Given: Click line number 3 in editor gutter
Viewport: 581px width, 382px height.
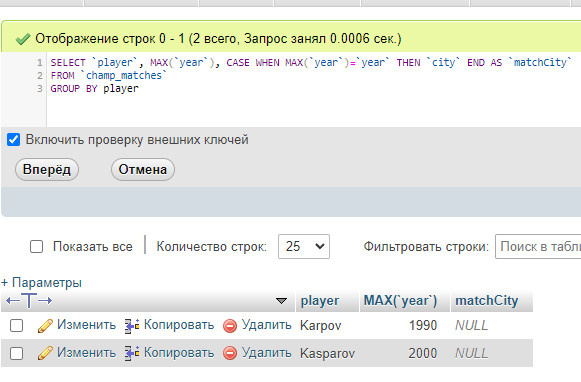Looking at the screenshot, I should 40,89.
